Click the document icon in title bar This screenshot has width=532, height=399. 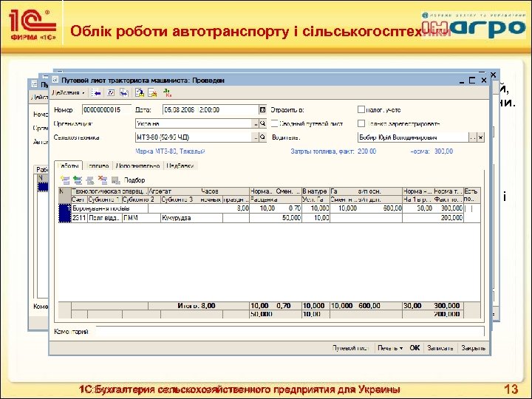tap(55, 80)
